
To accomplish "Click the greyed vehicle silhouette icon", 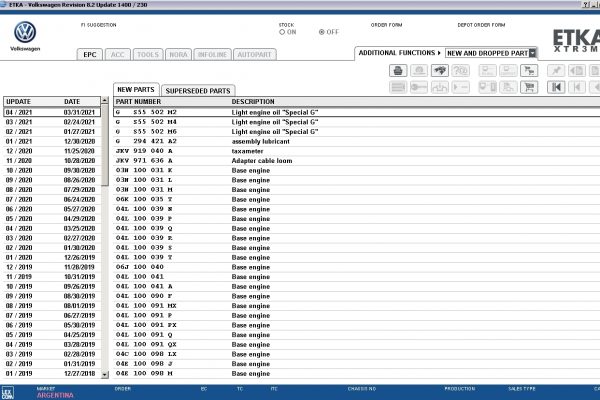I will click(x=419, y=70).
